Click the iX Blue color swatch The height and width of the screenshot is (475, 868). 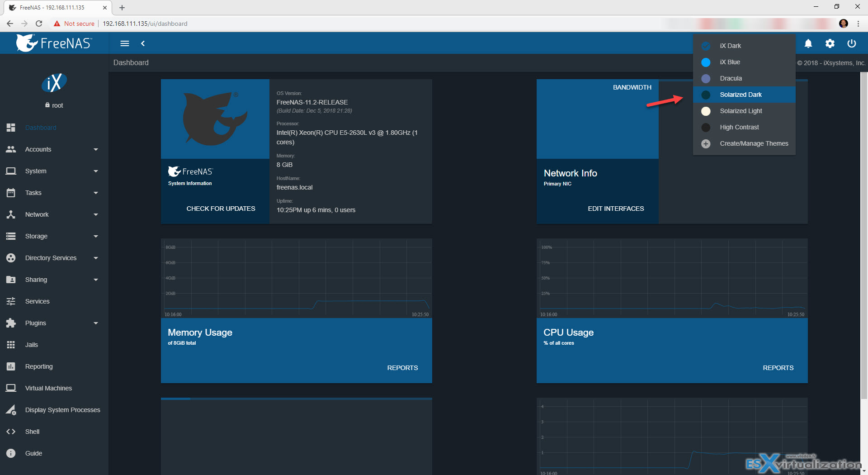pos(706,62)
